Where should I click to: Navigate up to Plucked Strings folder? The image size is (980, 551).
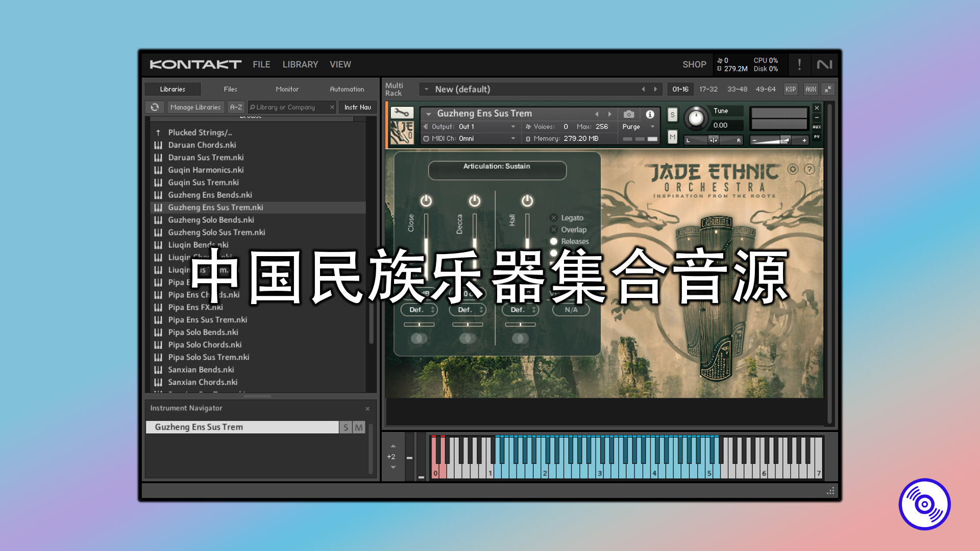click(200, 132)
